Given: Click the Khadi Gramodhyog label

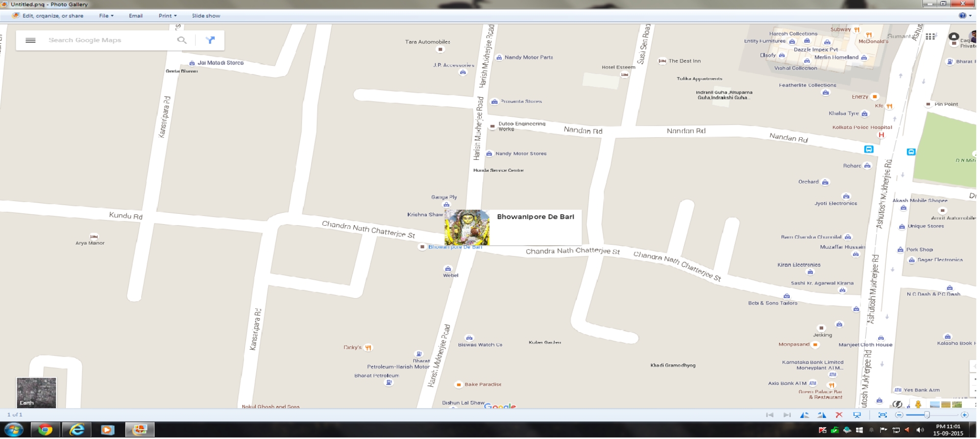Looking at the screenshot, I should coord(673,365).
